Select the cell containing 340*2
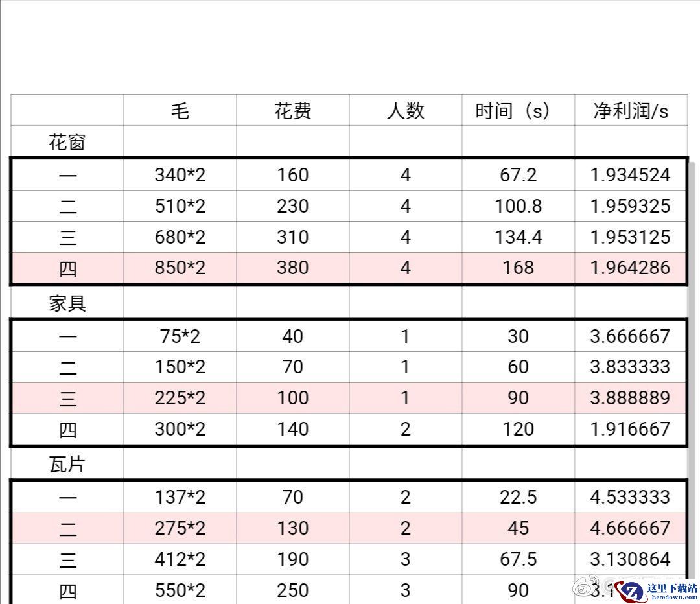The width and height of the screenshot is (700, 604). [180, 175]
